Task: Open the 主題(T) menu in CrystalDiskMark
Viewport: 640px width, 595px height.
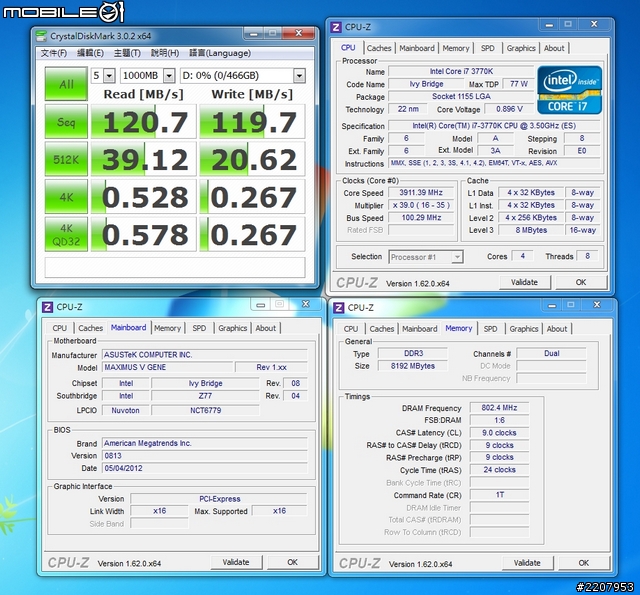Action: point(127,53)
